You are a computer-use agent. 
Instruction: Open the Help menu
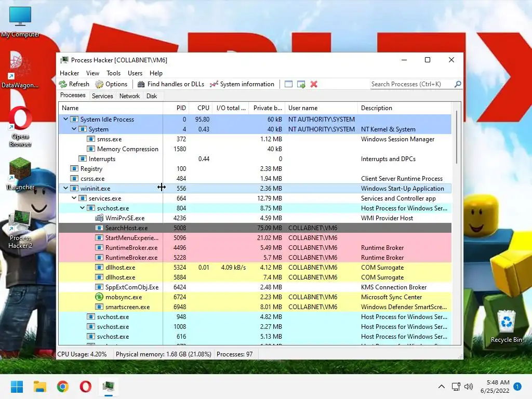click(x=156, y=73)
